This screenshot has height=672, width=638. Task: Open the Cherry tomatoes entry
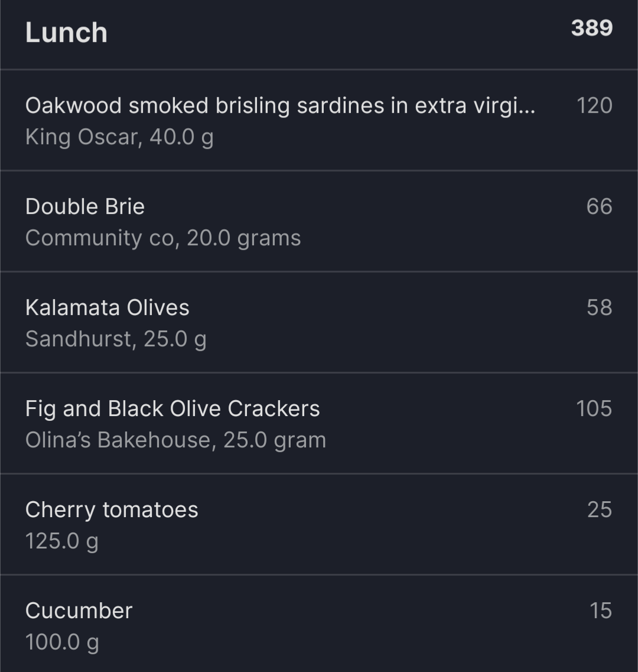(319, 525)
